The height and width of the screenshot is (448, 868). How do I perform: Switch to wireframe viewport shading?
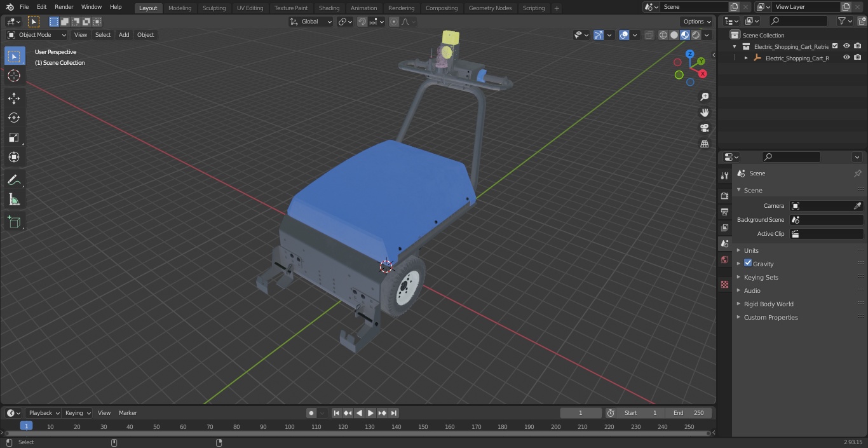[x=663, y=35]
